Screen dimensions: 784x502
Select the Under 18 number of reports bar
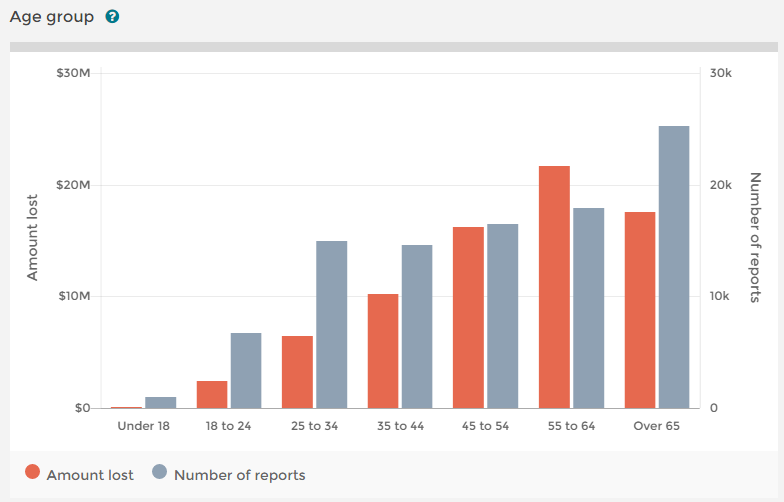[x=161, y=403]
